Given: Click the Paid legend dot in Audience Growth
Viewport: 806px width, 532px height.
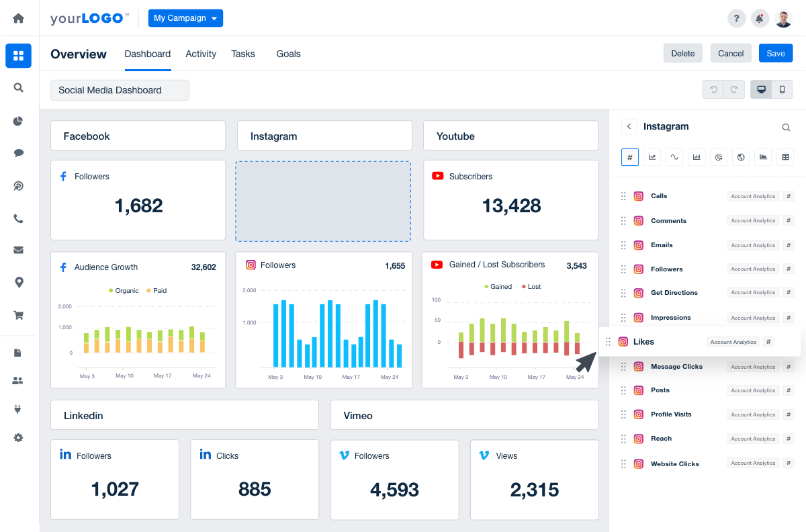Looking at the screenshot, I should [148, 291].
